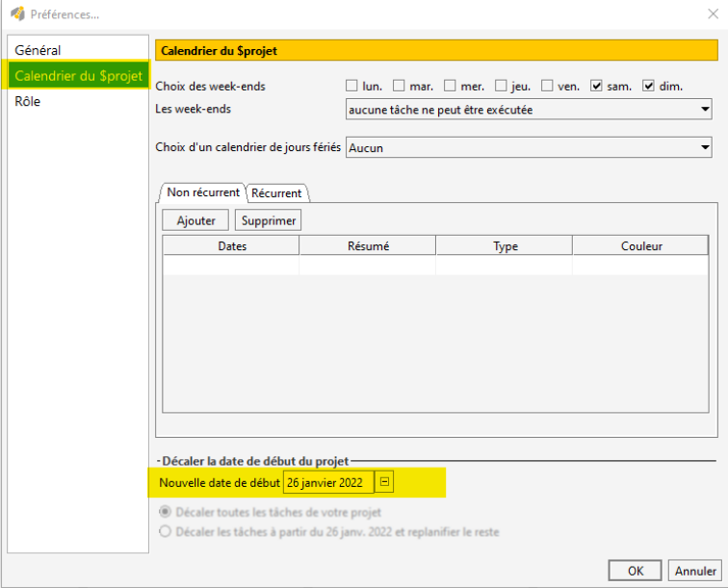Screen dimensions: 728x588
Task: Uncheck the dim. weekend checkbox
Action: point(648,87)
